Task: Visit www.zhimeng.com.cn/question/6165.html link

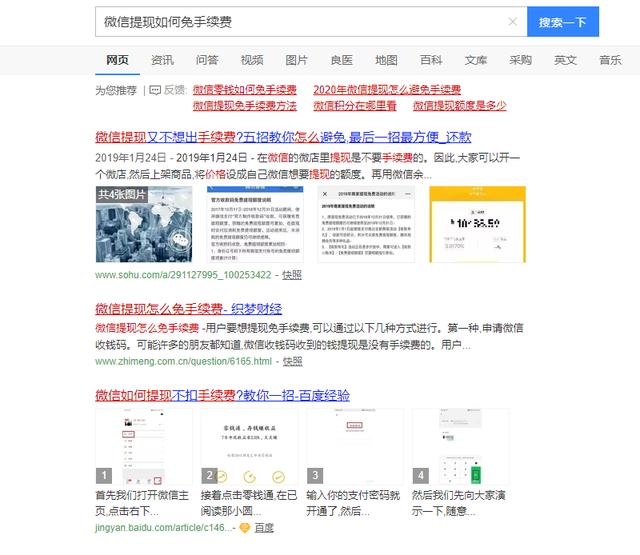Action: click(184, 361)
